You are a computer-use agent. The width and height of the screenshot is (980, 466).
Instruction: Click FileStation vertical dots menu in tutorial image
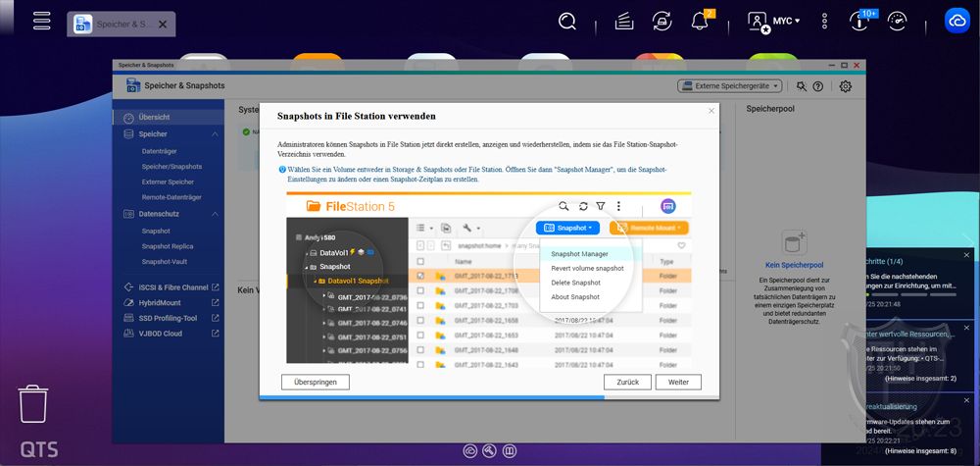618,206
